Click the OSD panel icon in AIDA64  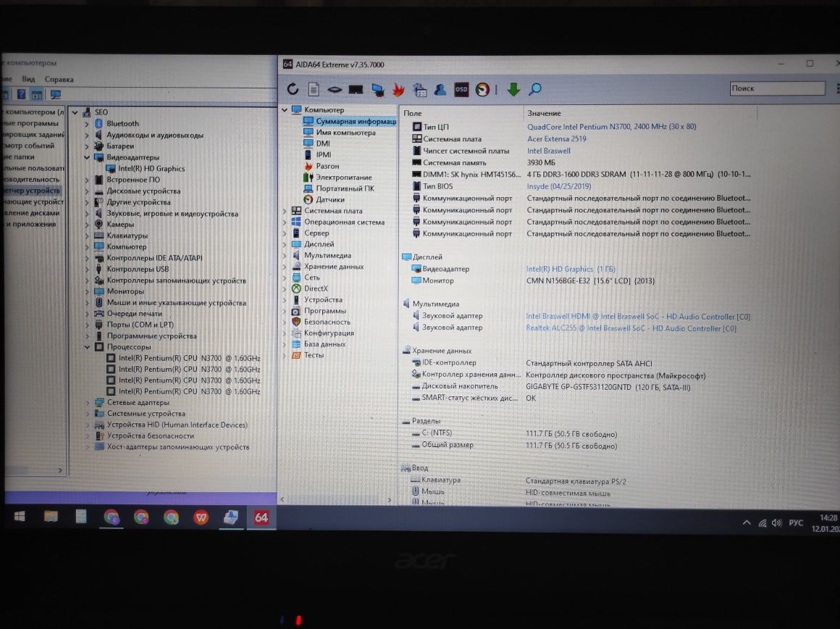click(x=461, y=90)
